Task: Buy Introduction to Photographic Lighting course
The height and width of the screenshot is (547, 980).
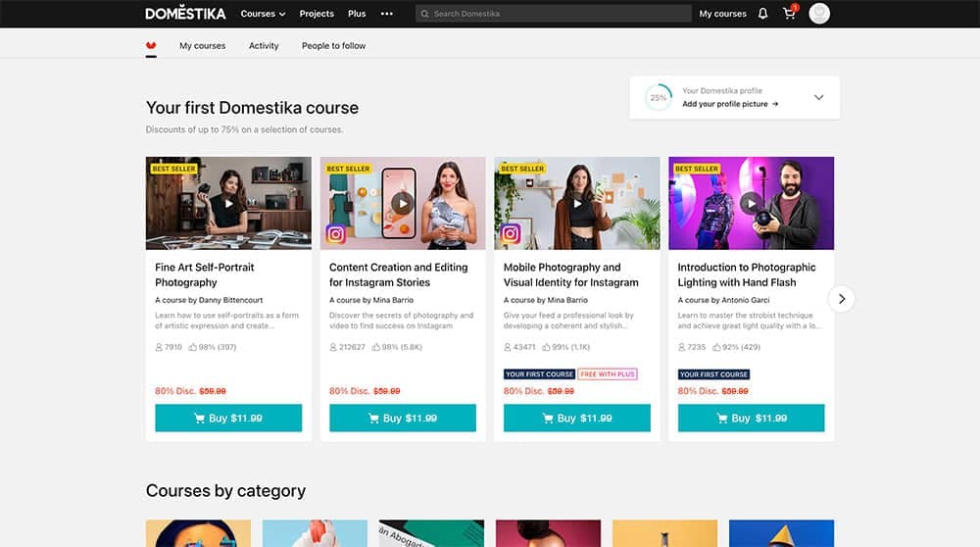Action: [x=752, y=418]
